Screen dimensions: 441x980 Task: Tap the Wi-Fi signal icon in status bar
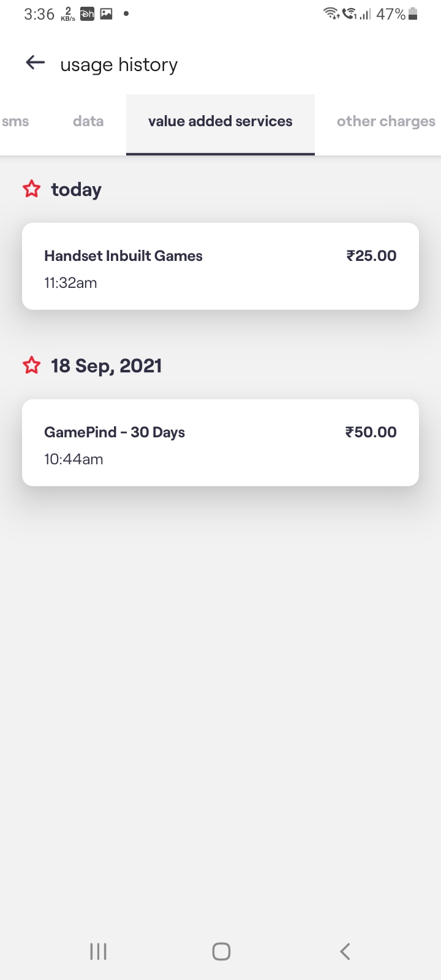pos(331,13)
